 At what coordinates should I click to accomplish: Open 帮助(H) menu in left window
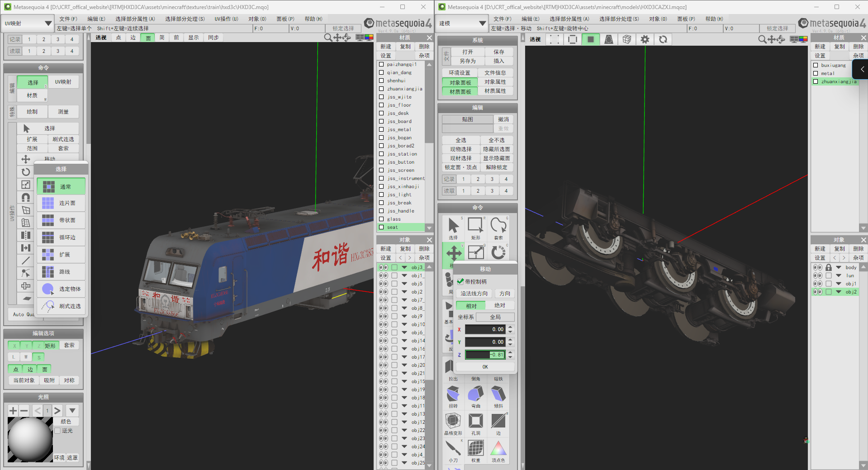tap(313, 19)
